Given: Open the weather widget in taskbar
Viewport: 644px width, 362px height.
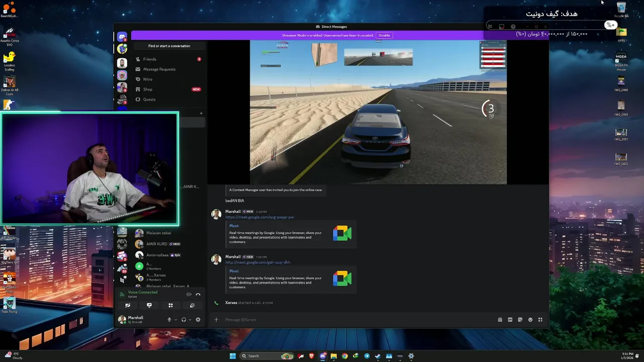Looking at the screenshot, I should (x=13, y=356).
